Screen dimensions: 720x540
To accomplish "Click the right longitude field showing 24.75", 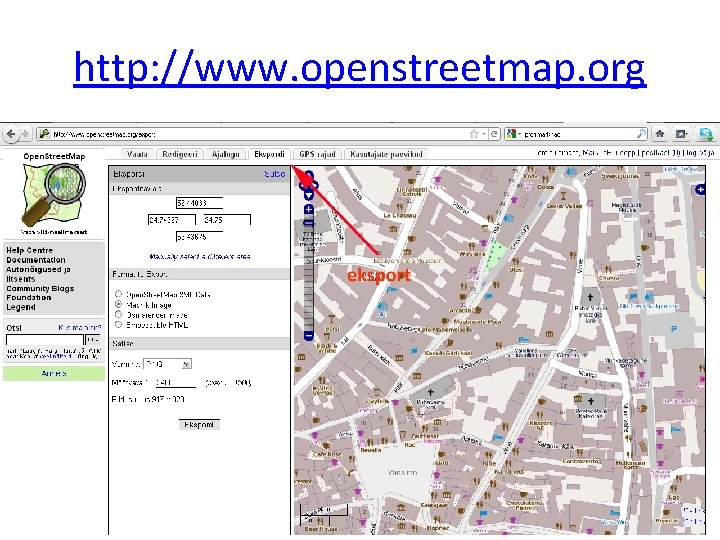I will point(227,220).
